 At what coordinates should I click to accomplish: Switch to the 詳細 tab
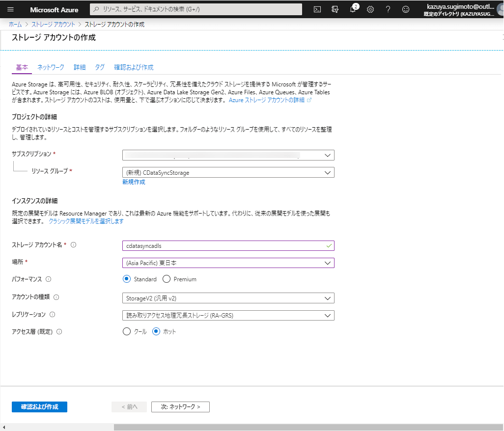tap(80, 67)
